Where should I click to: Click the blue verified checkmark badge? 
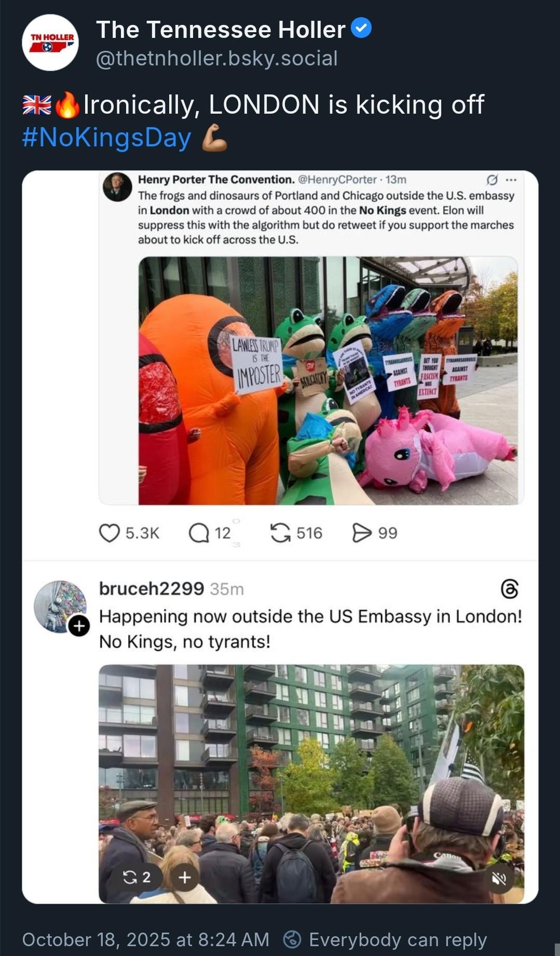pyautogui.click(x=361, y=28)
